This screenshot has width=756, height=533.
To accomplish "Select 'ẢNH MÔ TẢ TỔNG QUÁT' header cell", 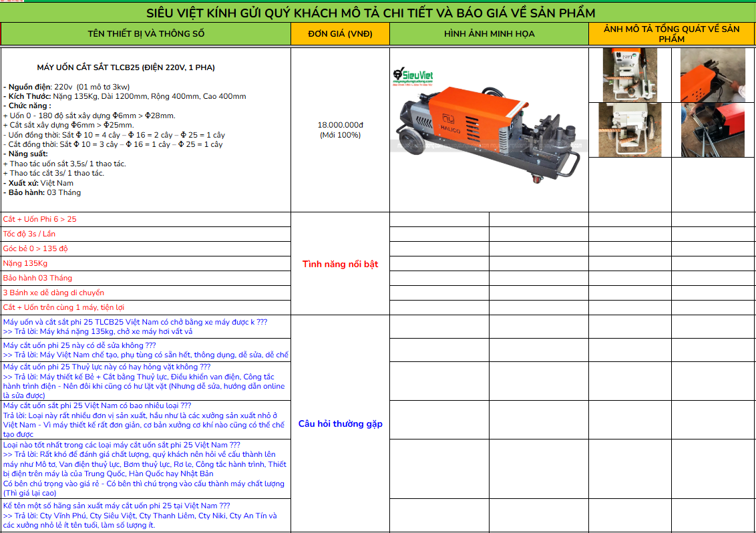I will point(671,34).
